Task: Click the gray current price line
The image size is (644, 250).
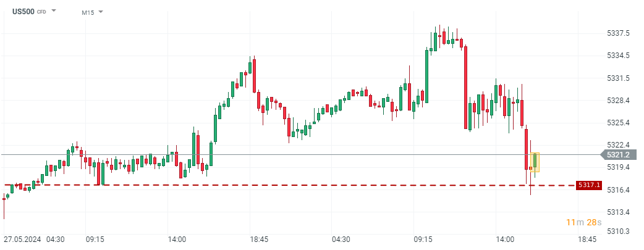Action: (309, 154)
